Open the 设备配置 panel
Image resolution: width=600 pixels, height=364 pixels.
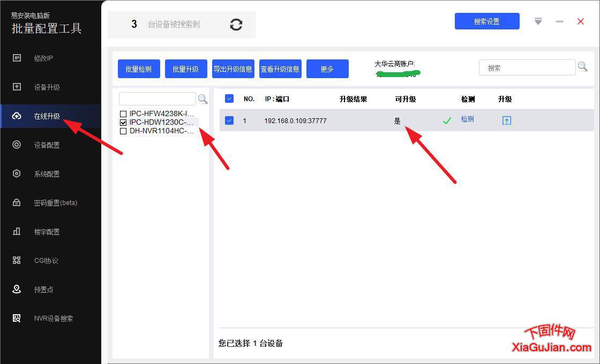point(44,145)
